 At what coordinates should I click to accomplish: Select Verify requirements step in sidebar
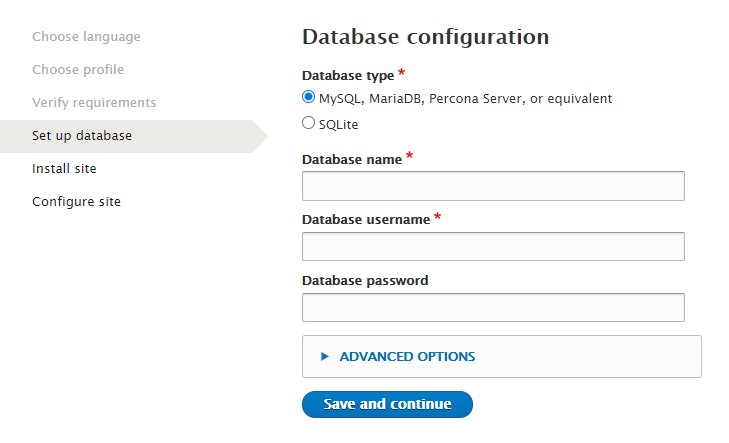[x=94, y=103]
